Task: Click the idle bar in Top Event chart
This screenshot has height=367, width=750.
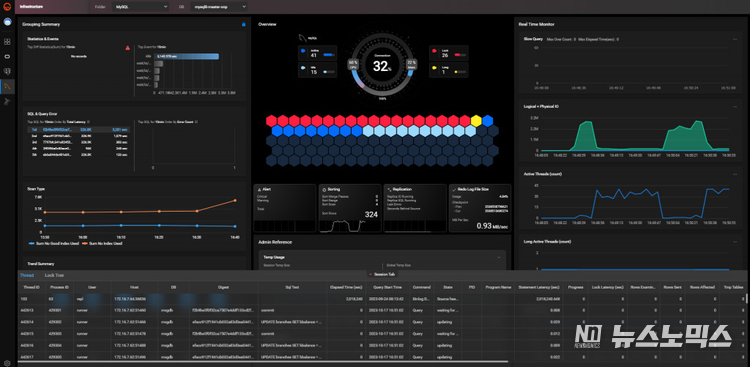Action: pyautogui.click(x=187, y=56)
